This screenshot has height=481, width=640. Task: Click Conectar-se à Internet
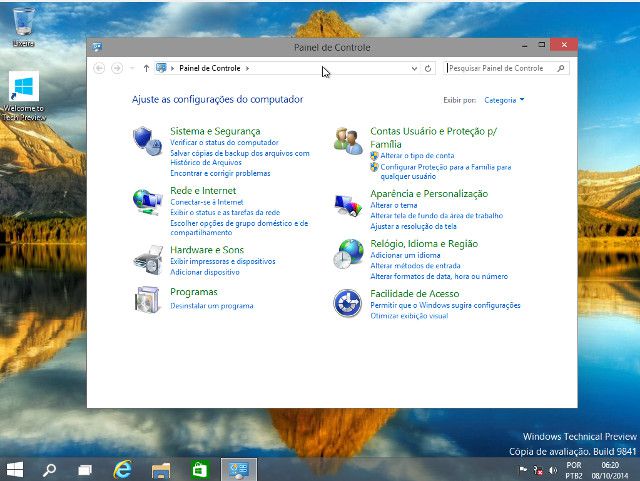[x=207, y=202]
